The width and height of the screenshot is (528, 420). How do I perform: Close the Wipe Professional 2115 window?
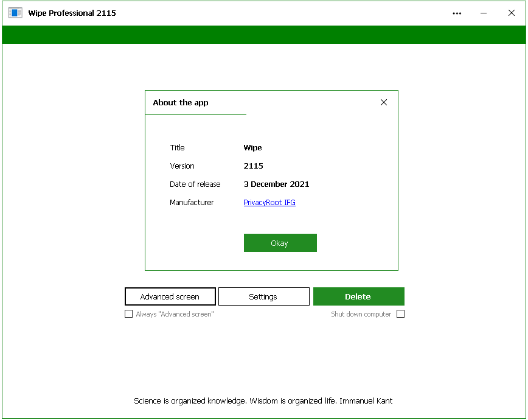point(511,13)
